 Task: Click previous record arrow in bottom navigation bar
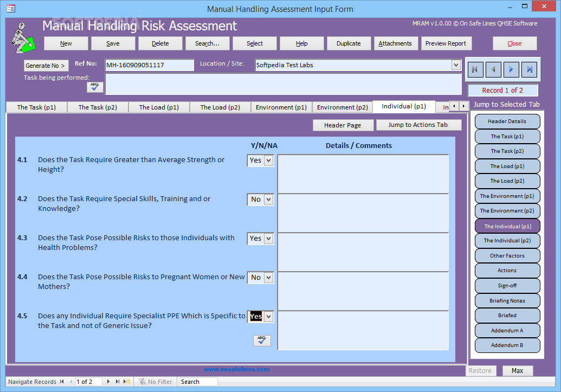click(71, 382)
